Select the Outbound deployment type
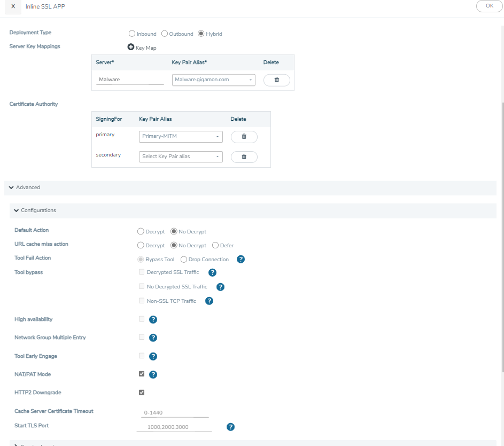The height and width of the screenshot is (446, 504). pos(164,34)
